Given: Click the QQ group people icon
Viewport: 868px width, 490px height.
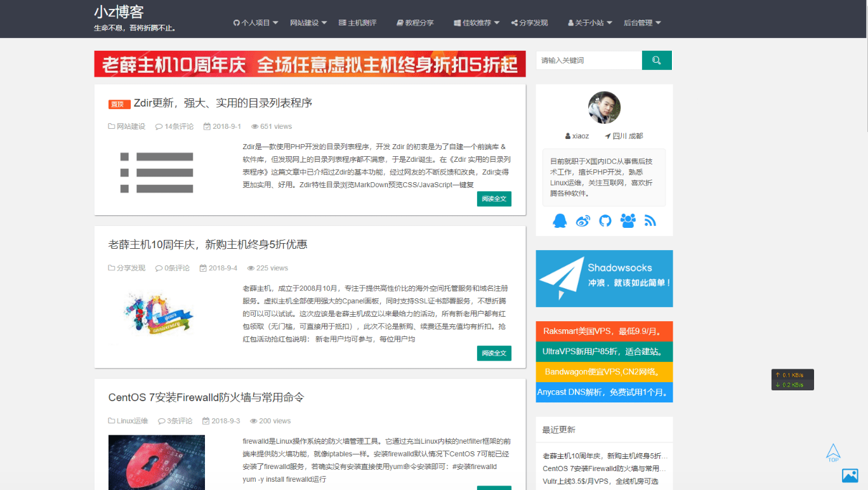Looking at the screenshot, I should click(628, 220).
